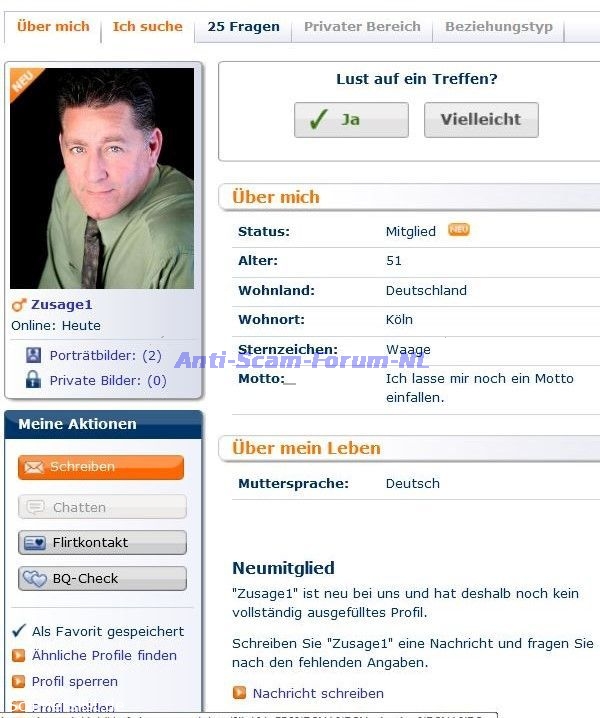
Task: Switch to the Ich suche tab
Action: pyautogui.click(x=147, y=27)
